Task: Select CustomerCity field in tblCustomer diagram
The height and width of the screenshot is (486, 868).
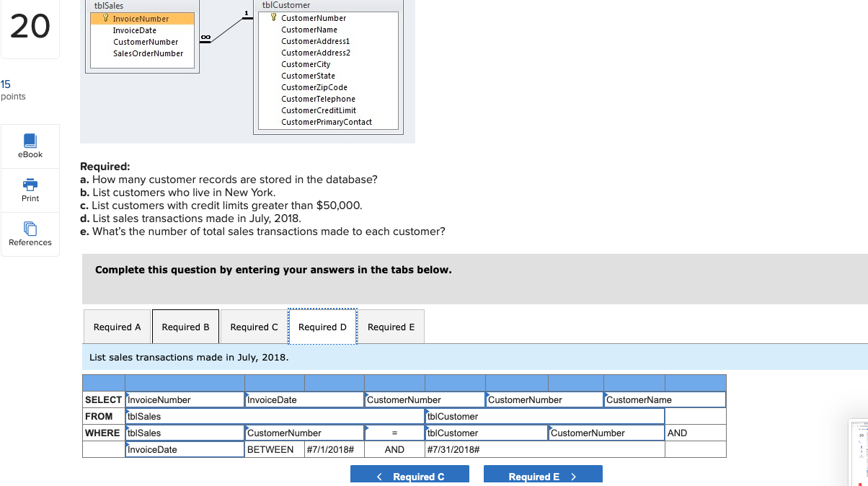Action: point(306,64)
